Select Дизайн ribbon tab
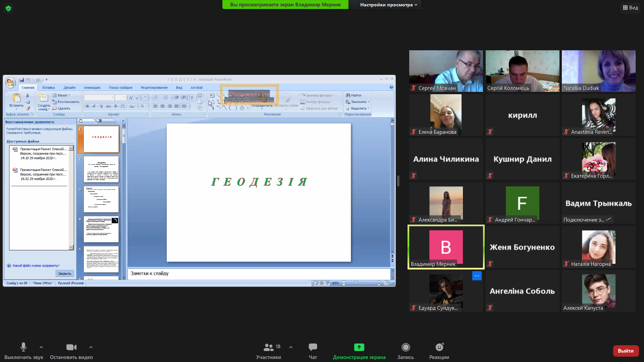This screenshot has height=362, width=644. tap(69, 87)
